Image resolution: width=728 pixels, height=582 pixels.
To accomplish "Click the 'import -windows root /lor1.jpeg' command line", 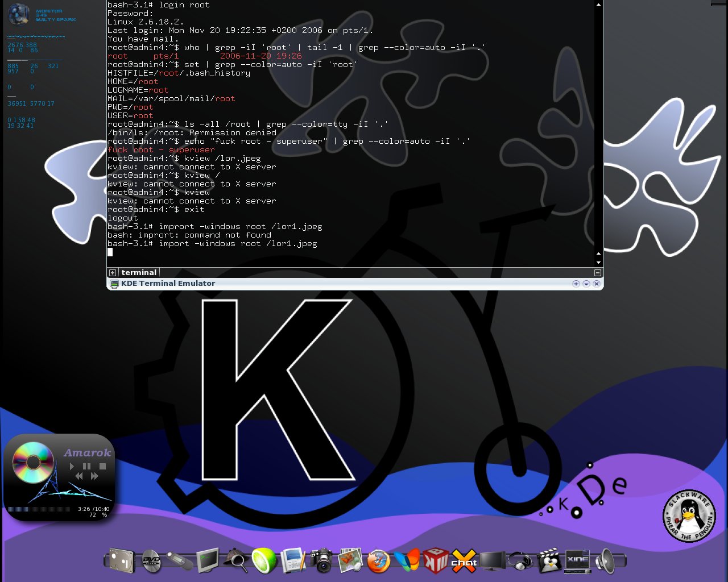I will tap(212, 243).
